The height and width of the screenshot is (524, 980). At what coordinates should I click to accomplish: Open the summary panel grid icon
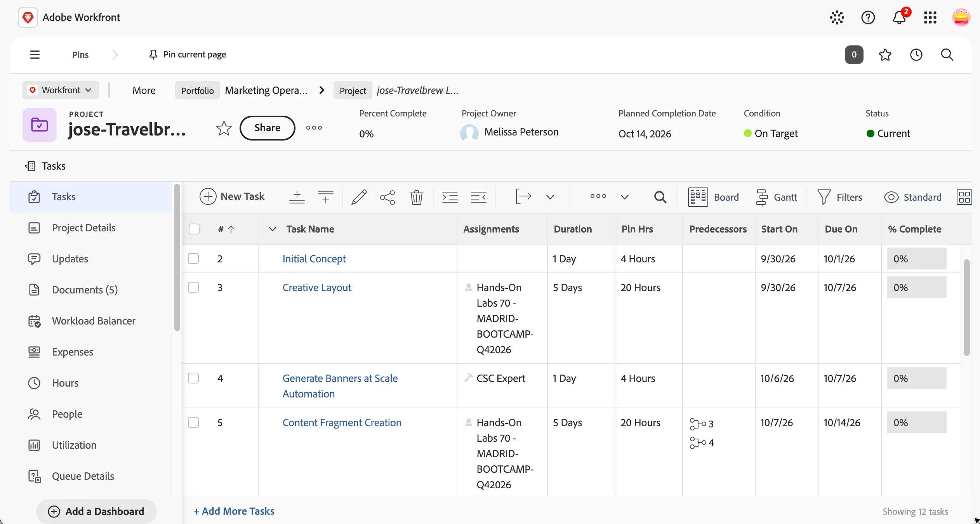point(964,197)
